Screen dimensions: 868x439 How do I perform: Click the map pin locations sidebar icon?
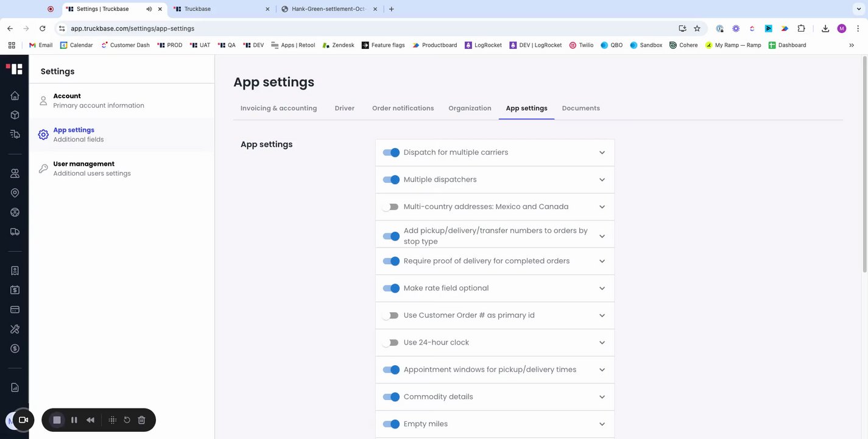click(15, 193)
